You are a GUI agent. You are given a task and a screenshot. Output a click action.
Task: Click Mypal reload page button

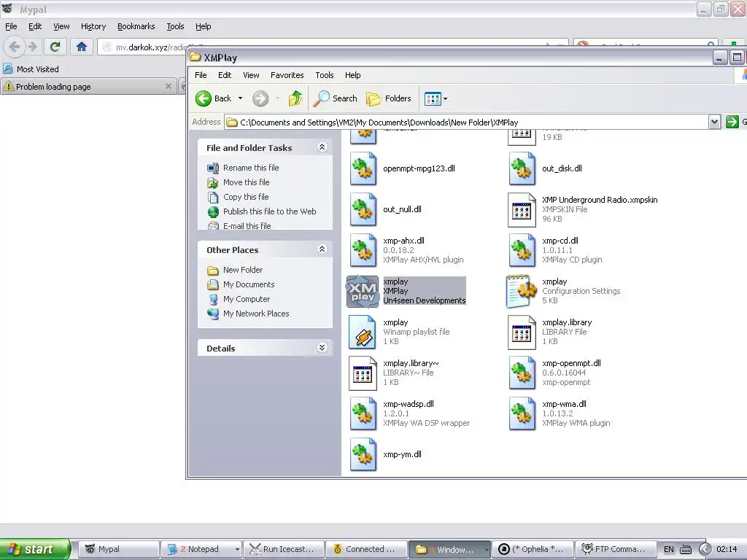[55, 47]
